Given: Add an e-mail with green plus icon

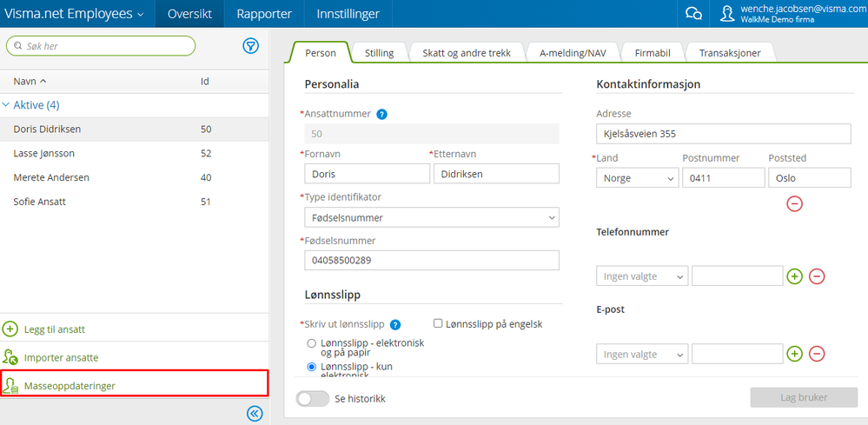Looking at the screenshot, I should pyautogui.click(x=794, y=354).
